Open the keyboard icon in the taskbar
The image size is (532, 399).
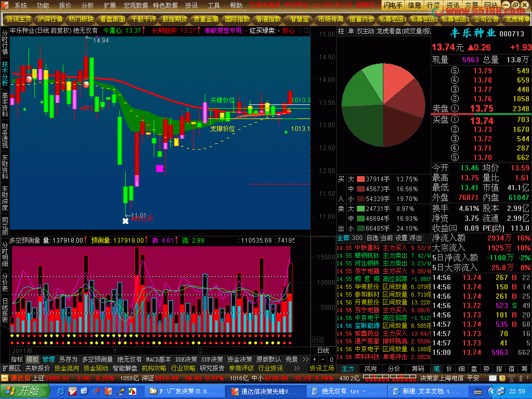(478, 392)
